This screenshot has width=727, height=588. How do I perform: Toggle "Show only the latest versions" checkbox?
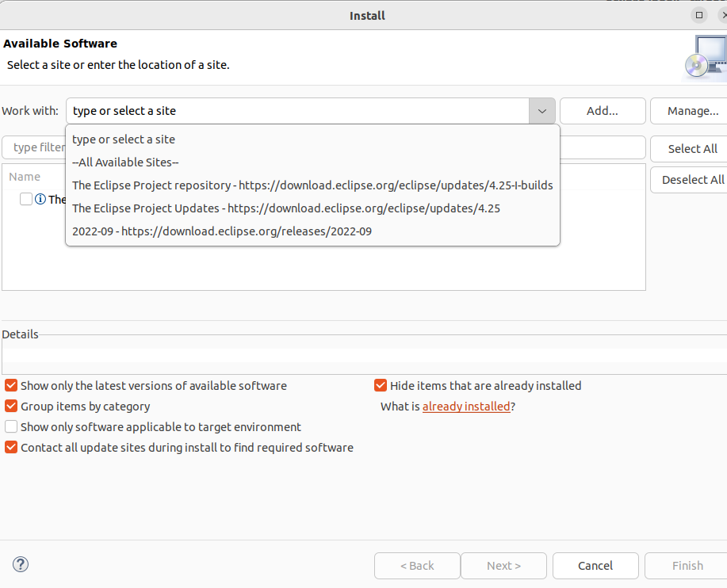point(10,385)
